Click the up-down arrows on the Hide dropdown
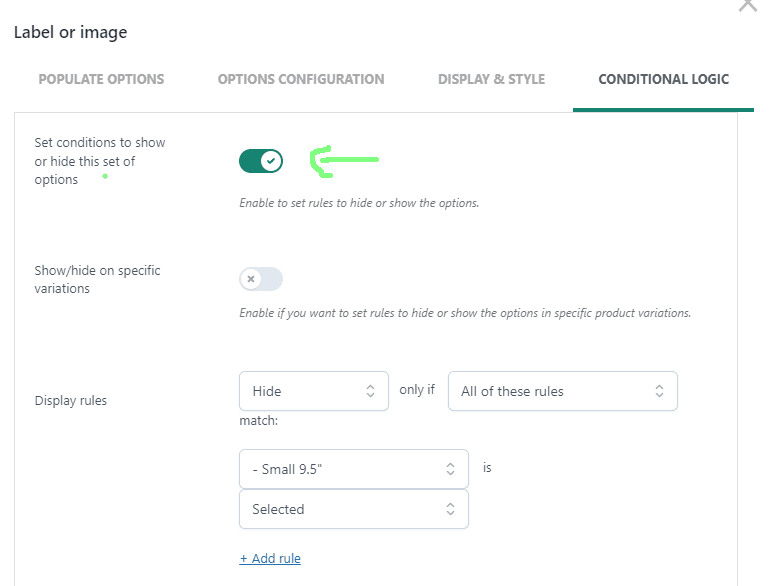 [370, 391]
